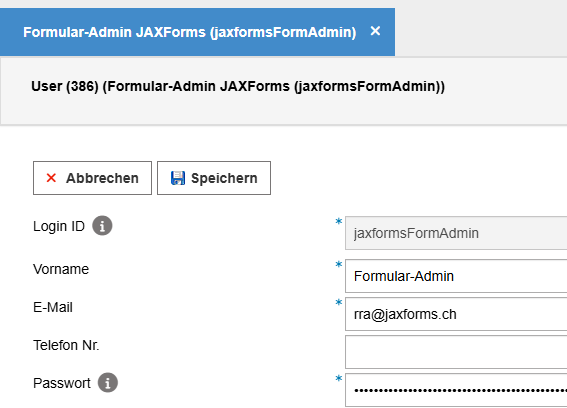Viewport: 567px width, 408px height.
Task: Click the Login ID label
Action: pos(59,226)
